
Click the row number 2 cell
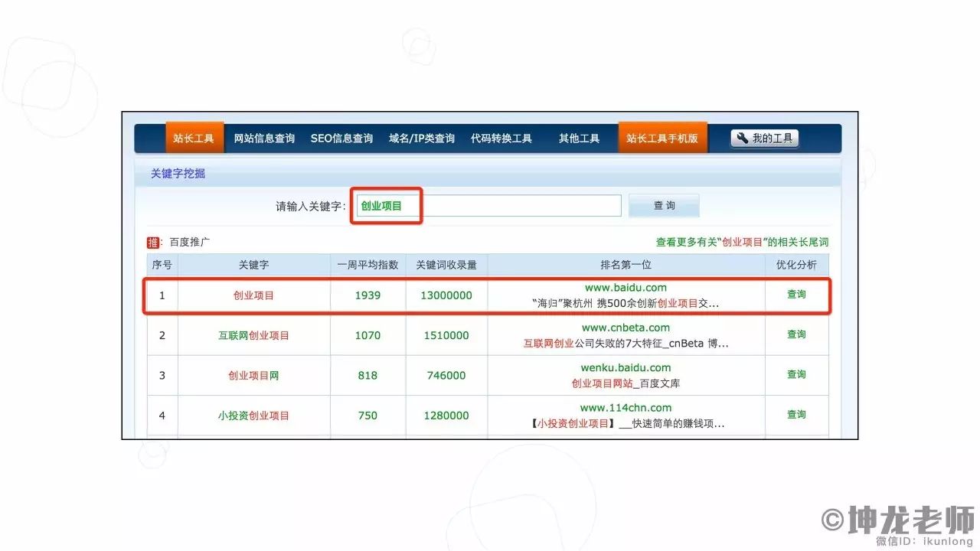162,335
